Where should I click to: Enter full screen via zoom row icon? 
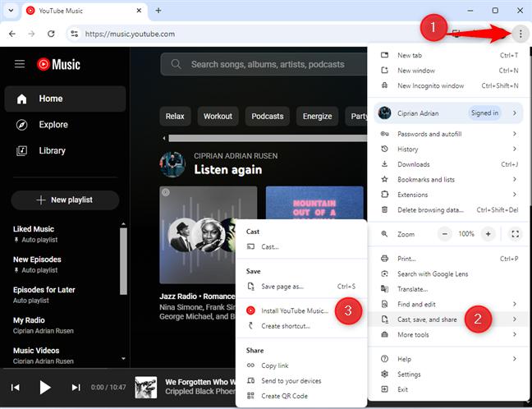[515, 234]
